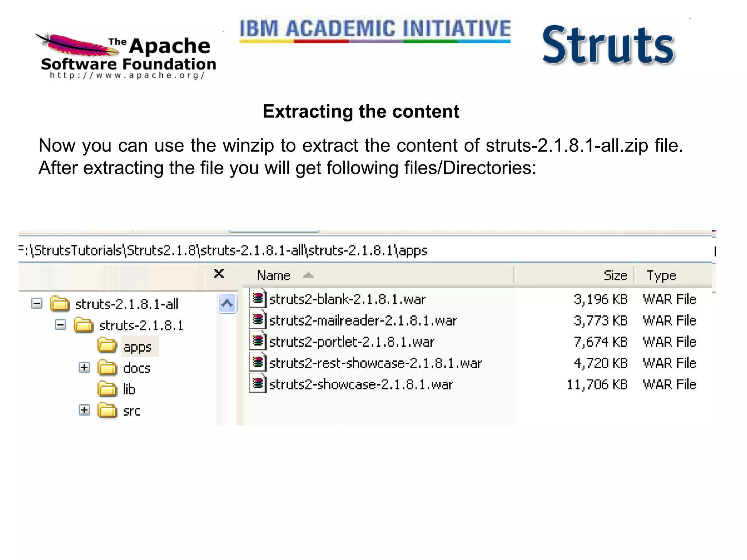Screen dimensions: 747x560
Task: Select the apps folder label
Action: click(137, 347)
